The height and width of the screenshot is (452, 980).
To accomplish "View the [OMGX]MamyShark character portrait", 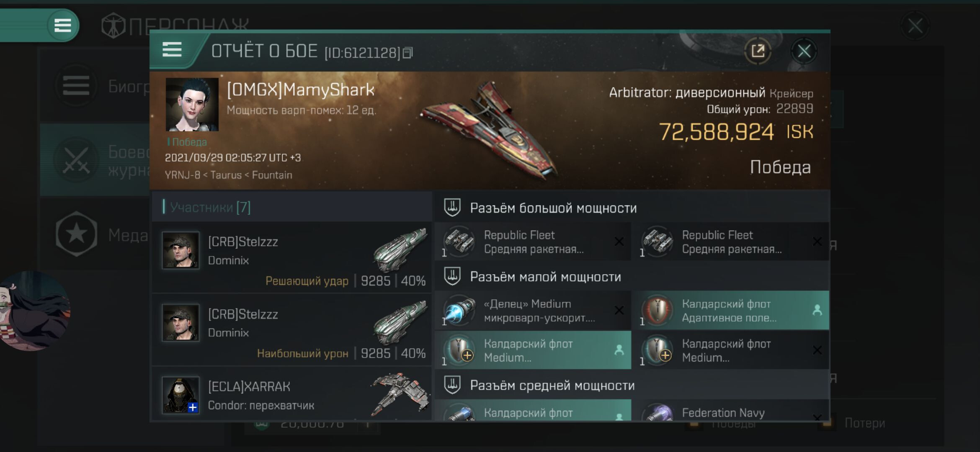I will pyautogui.click(x=192, y=104).
